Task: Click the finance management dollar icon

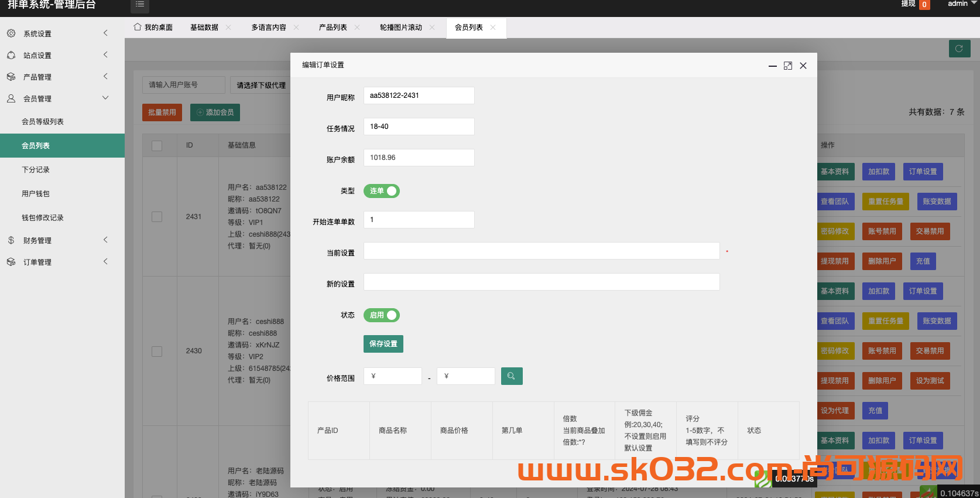Action: (x=11, y=240)
